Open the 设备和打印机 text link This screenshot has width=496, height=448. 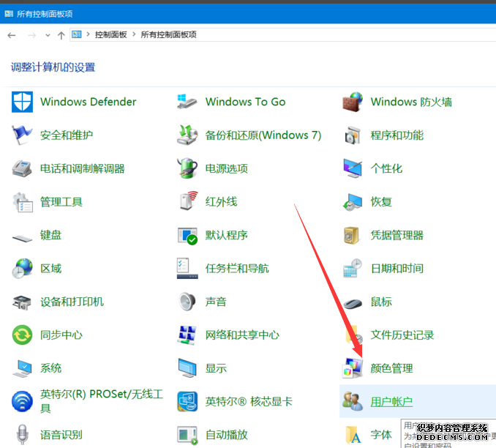coord(72,302)
